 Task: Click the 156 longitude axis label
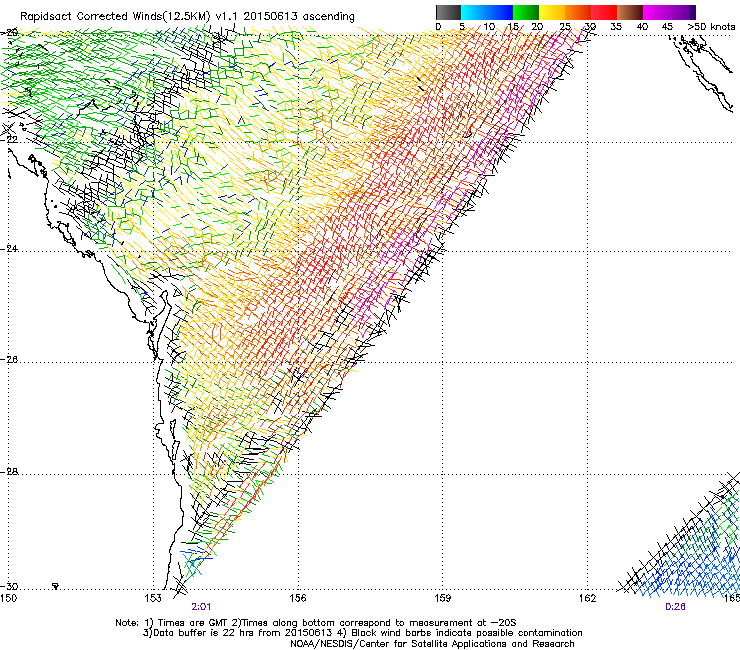point(298,599)
